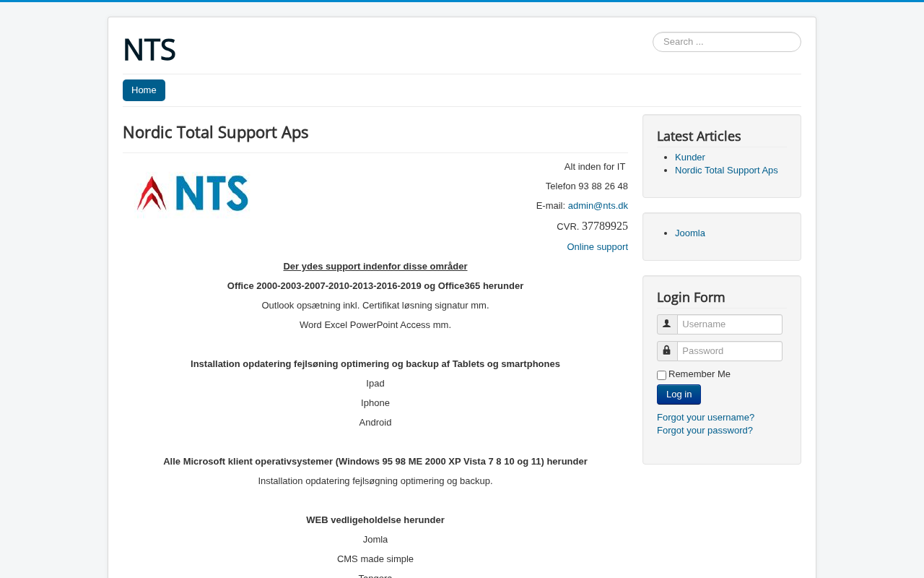924x578 pixels.
Task: Open the Kunder article link
Action: [x=690, y=158]
